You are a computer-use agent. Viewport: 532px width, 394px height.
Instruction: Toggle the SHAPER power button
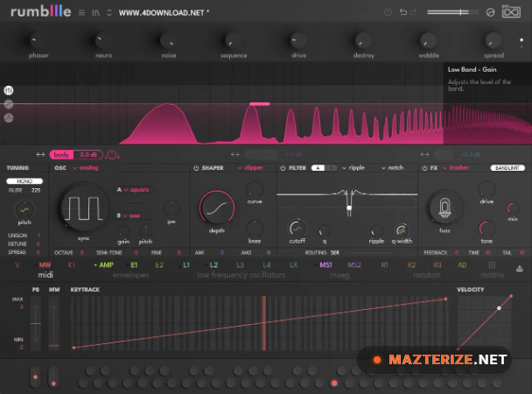click(x=196, y=168)
